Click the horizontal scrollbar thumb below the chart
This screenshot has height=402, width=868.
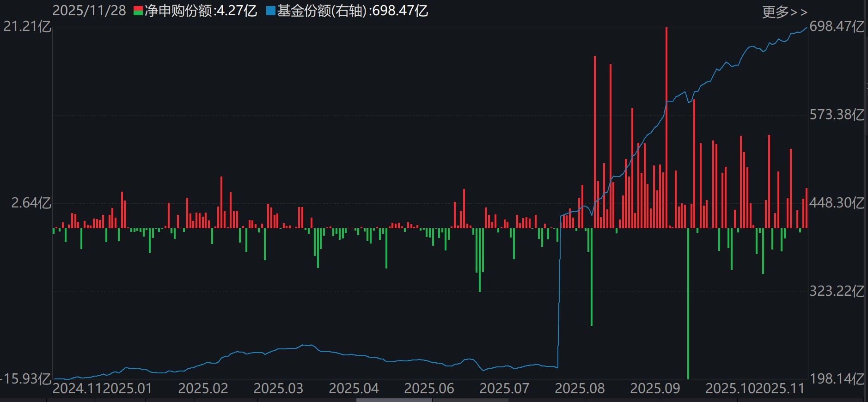click(x=393, y=400)
